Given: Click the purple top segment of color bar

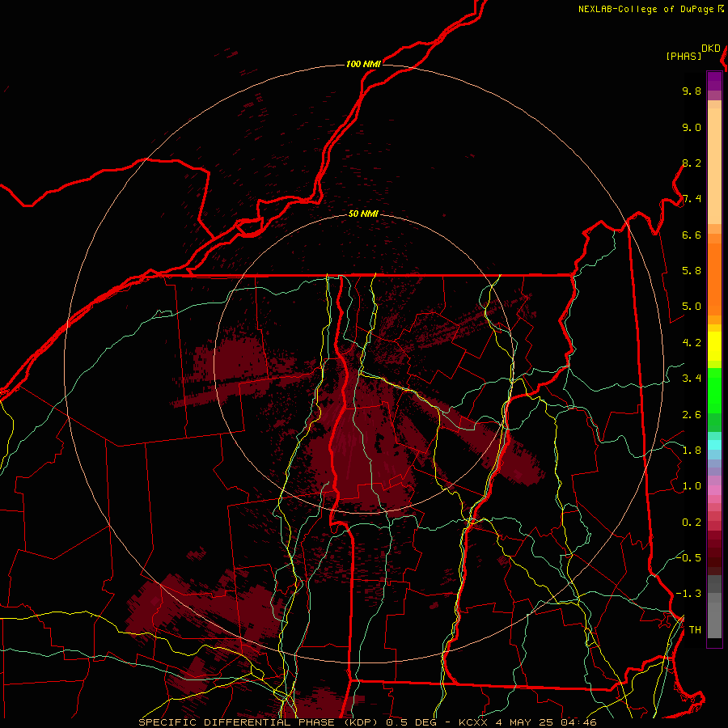Looking at the screenshot, I should coord(714,81).
